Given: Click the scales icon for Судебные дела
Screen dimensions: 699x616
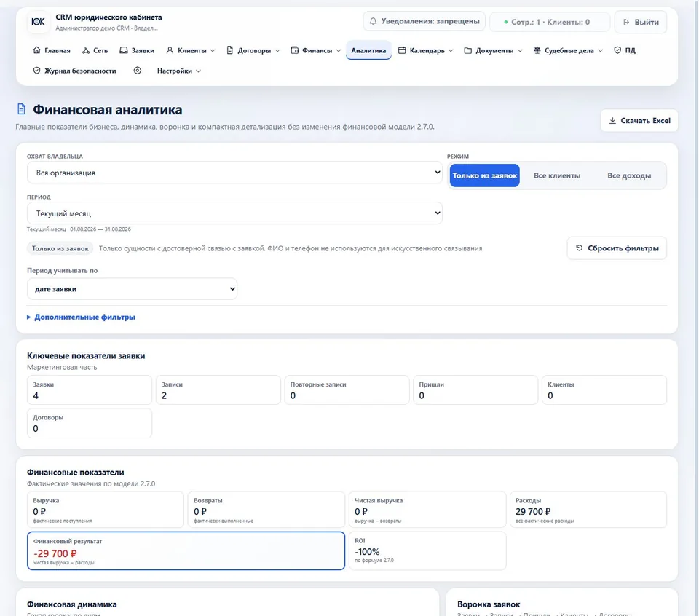Looking at the screenshot, I should [537, 50].
